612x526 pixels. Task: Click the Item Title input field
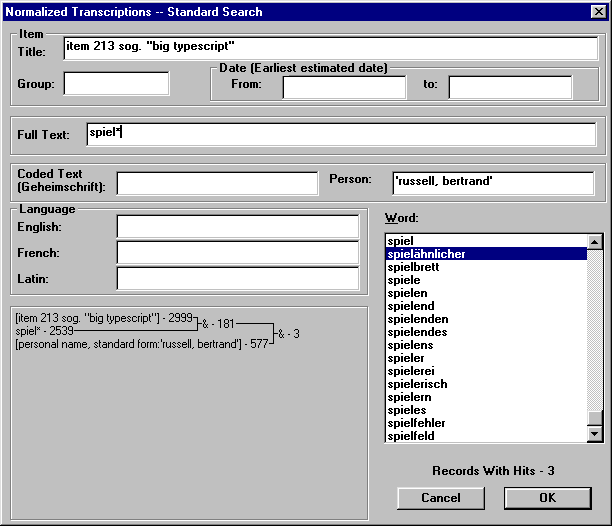(329, 48)
